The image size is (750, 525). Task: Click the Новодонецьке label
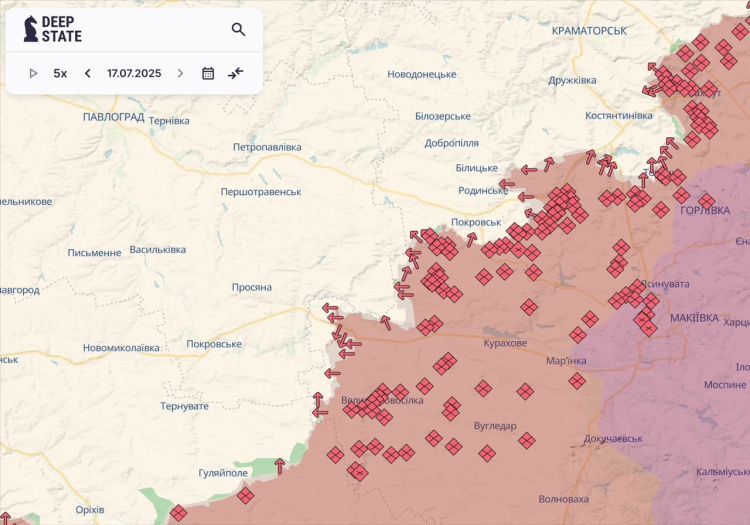(x=422, y=74)
